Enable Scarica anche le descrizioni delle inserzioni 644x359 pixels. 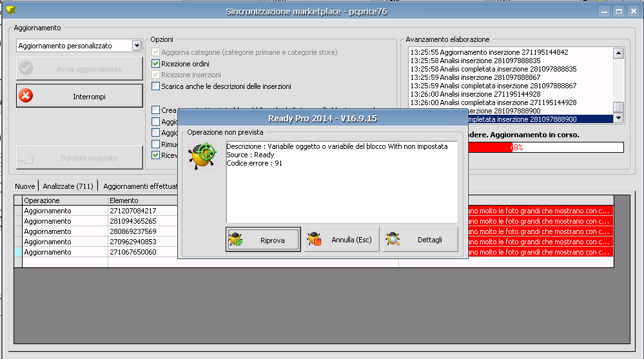pyautogui.click(x=155, y=86)
